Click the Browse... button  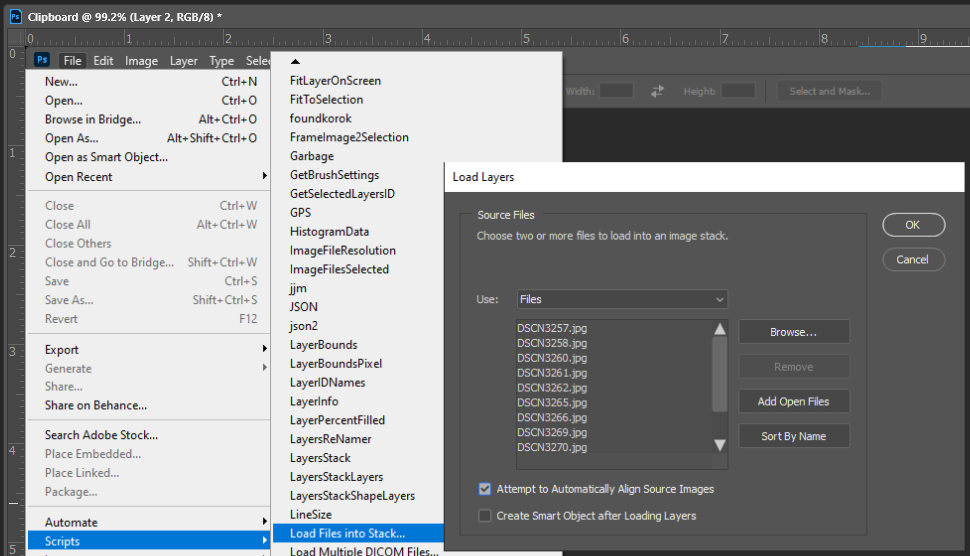point(794,332)
